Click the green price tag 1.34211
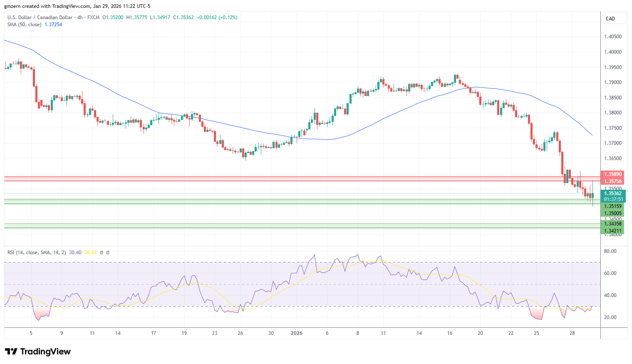The width and height of the screenshot is (632, 364). pyautogui.click(x=613, y=231)
